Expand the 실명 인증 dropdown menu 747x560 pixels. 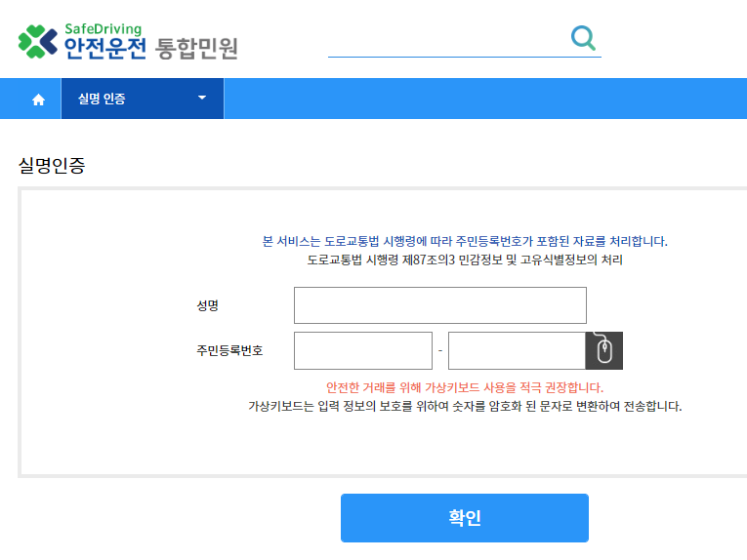143,99
